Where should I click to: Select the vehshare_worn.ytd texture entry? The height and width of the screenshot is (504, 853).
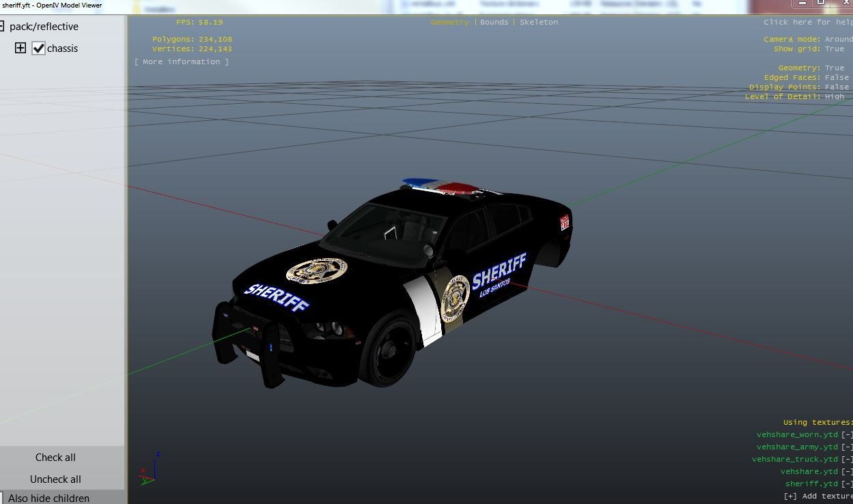tap(797, 434)
